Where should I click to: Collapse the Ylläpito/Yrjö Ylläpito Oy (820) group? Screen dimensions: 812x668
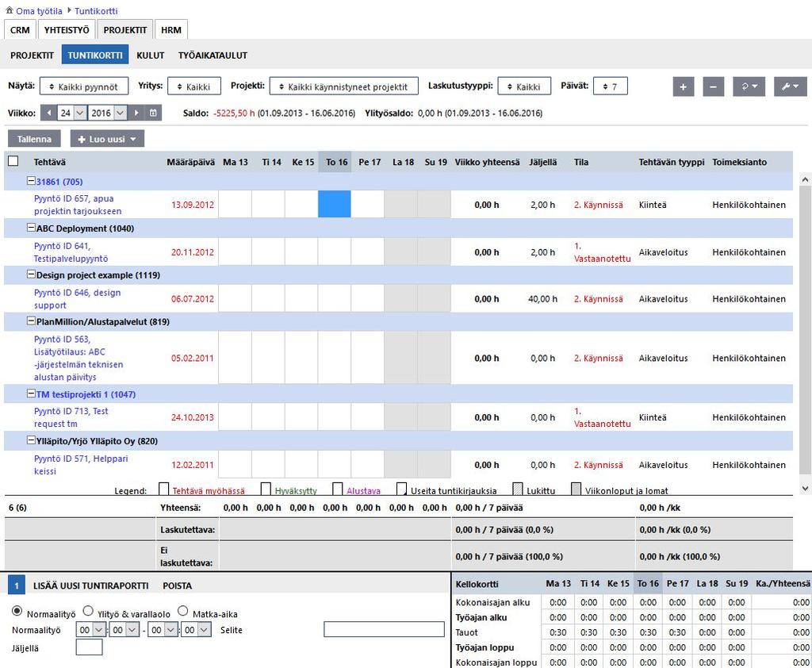pyautogui.click(x=31, y=440)
